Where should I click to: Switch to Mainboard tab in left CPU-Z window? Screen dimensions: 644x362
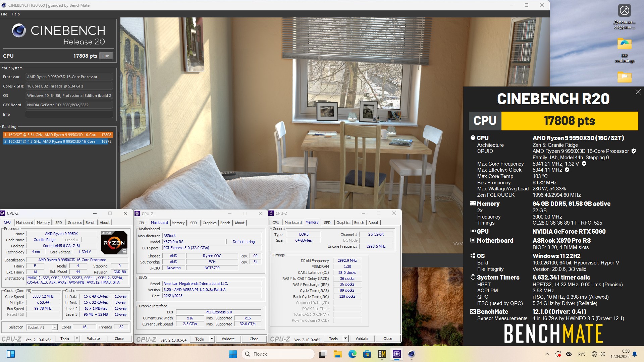(x=24, y=223)
